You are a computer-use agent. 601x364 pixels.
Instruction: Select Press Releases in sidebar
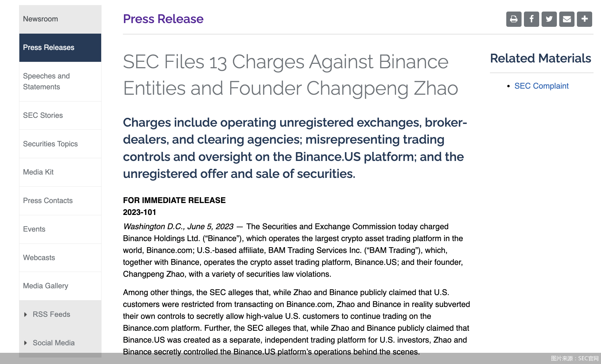click(49, 48)
